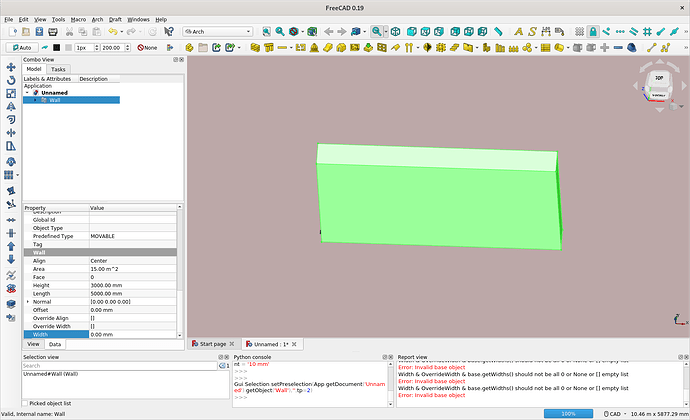Click the What's This help icon

(x=169, y=32)
